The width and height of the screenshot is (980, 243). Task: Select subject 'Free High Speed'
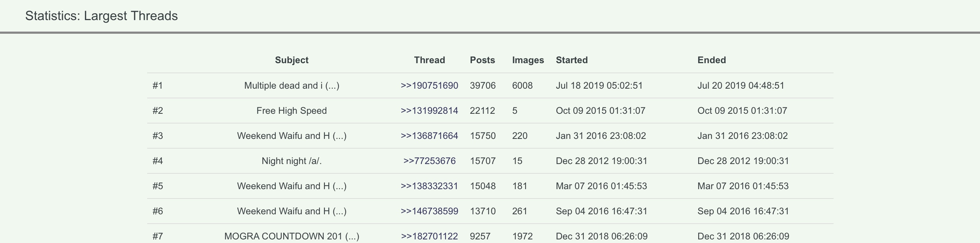pyautogui.click(x=291, y=111)
